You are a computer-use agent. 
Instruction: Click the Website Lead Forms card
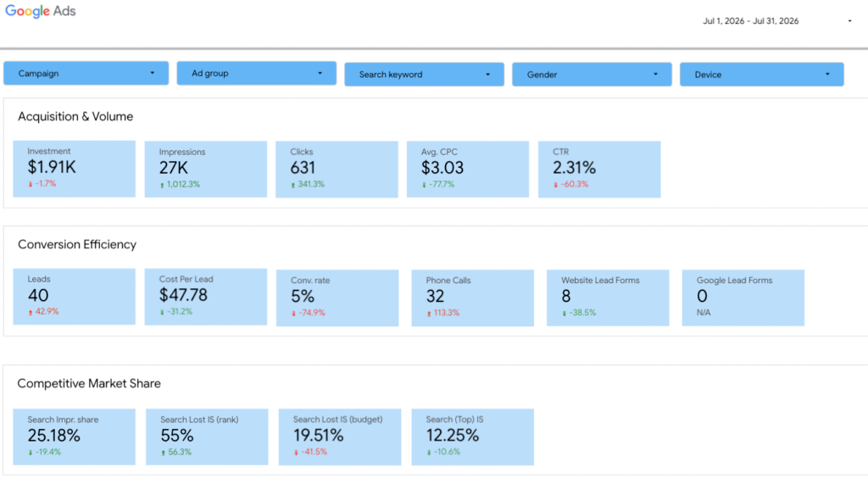click(x=608, y=297)
